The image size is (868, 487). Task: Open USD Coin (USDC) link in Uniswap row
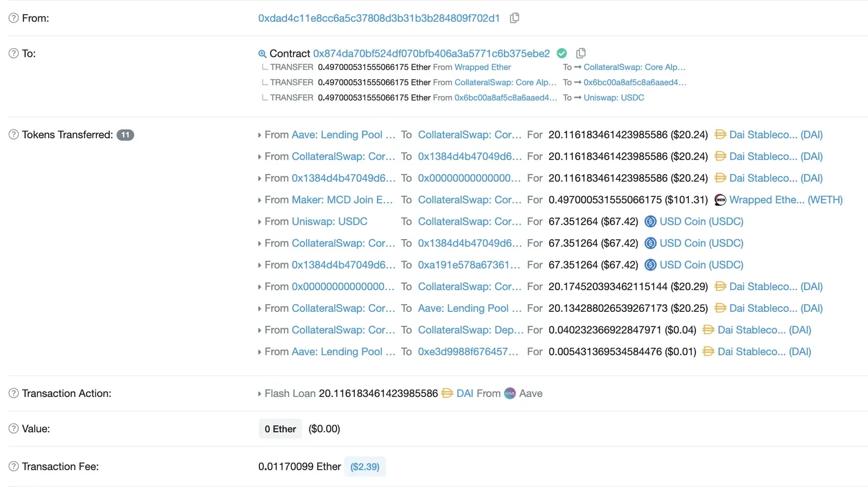coord(701,221)
